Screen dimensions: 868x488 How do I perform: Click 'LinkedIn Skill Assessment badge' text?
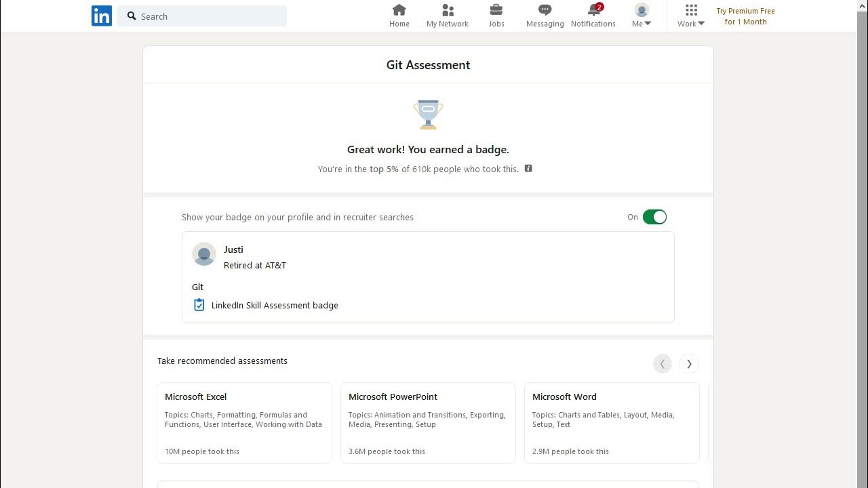click(x=275, y=305)
